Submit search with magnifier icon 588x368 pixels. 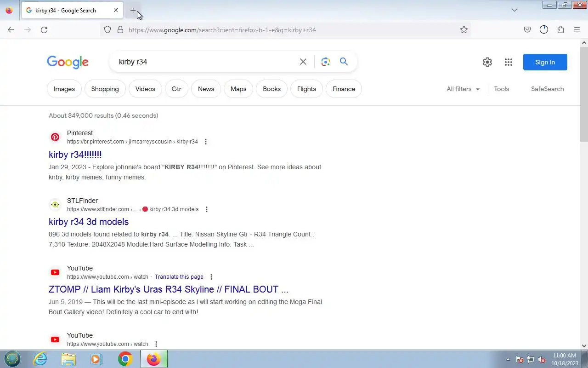[344, 62]
